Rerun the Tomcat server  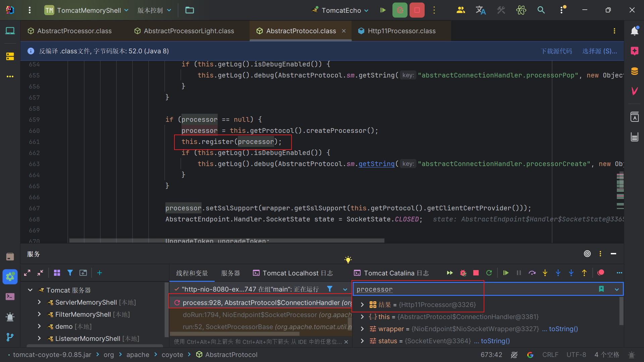tap(489, 273)
